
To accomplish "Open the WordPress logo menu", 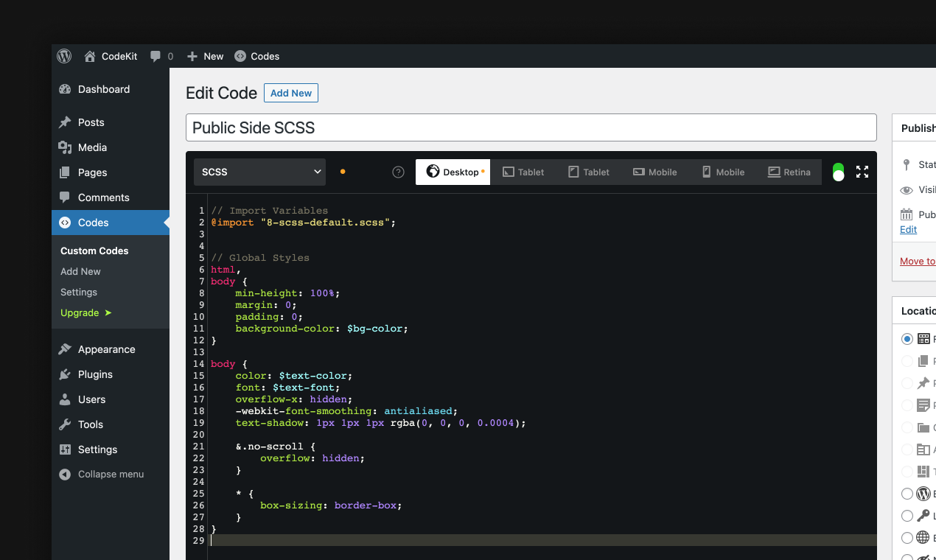I will point(63,56).
